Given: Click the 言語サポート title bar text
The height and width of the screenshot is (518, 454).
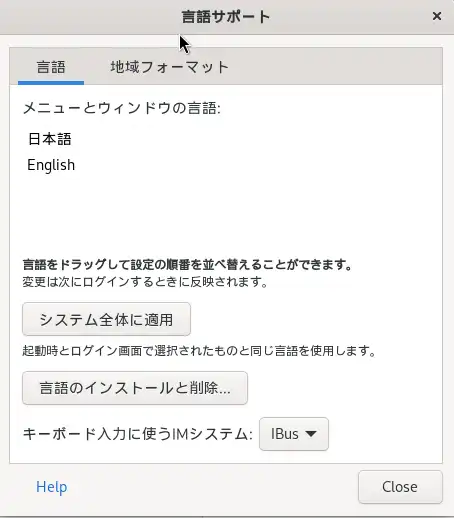Looking at the screenshot, I should coord(226,17).
